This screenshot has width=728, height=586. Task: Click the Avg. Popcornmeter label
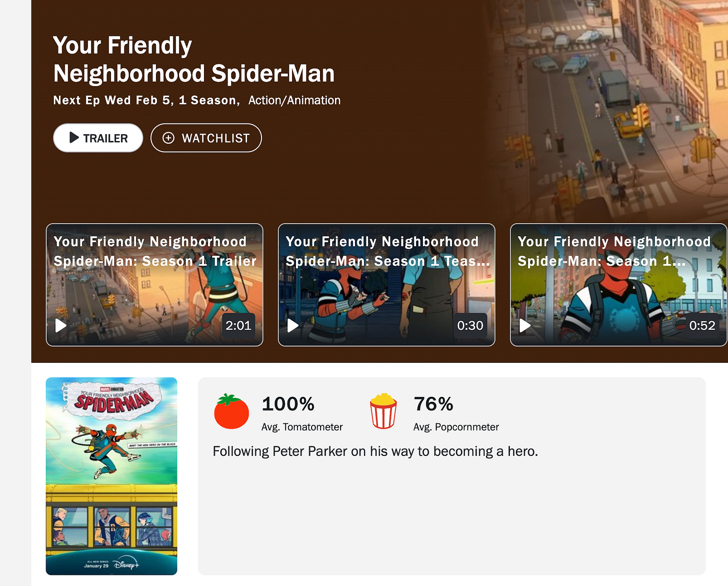[456, 427]
